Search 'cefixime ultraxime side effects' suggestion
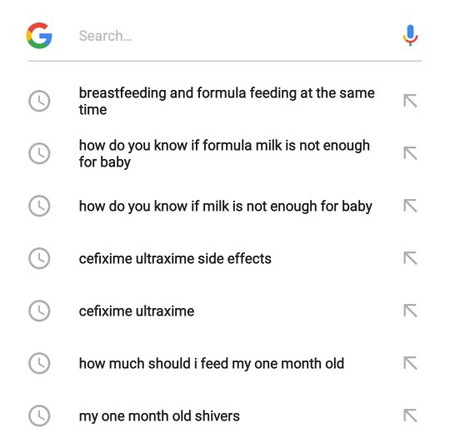This screenshot has width=450, height=448. point(175,259)
